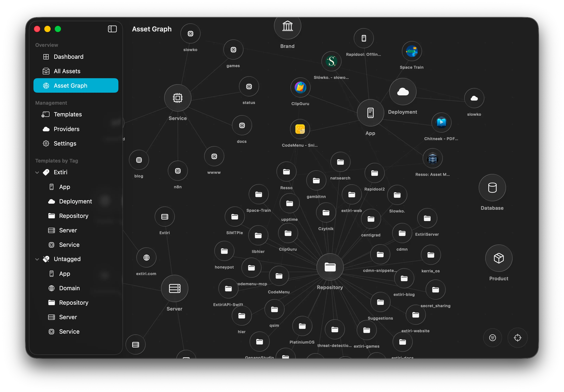
Task: Select Deployment under the Extiri tag
Action: pyautogui.click(x=76, y=201)
